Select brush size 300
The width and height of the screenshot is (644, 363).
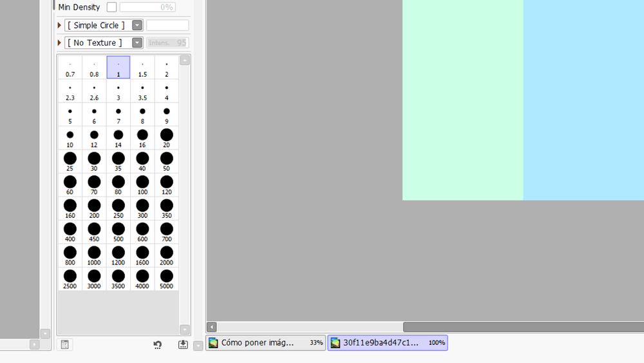142,208
